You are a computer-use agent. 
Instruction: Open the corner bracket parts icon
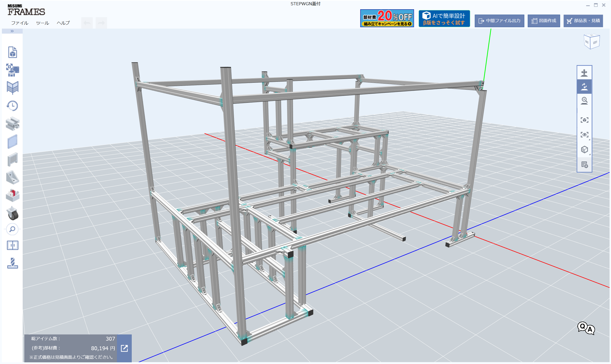[x=12, y=177]
